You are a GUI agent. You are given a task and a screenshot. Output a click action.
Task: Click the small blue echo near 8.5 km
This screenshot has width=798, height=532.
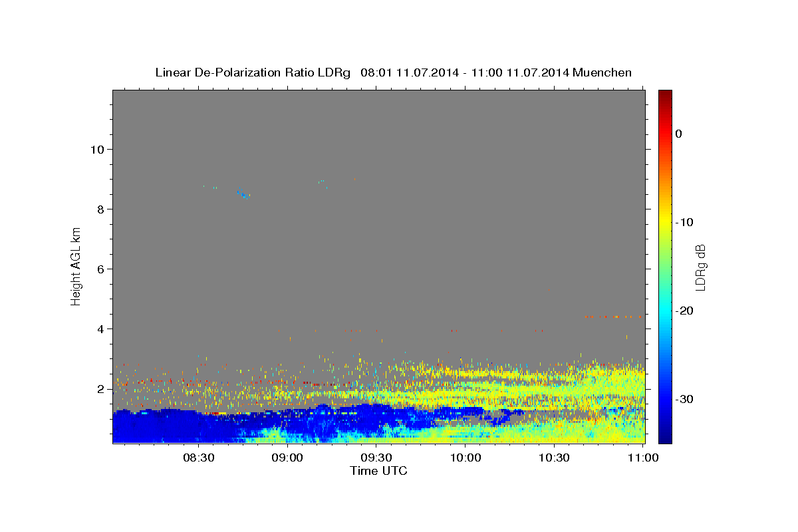243,194
